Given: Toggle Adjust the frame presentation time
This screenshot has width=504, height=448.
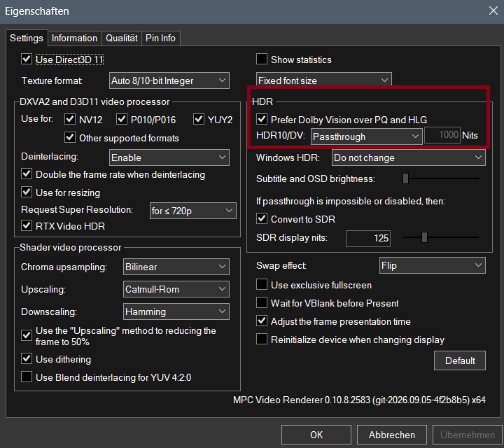Looking at the screenshot, I should (262, 321).
